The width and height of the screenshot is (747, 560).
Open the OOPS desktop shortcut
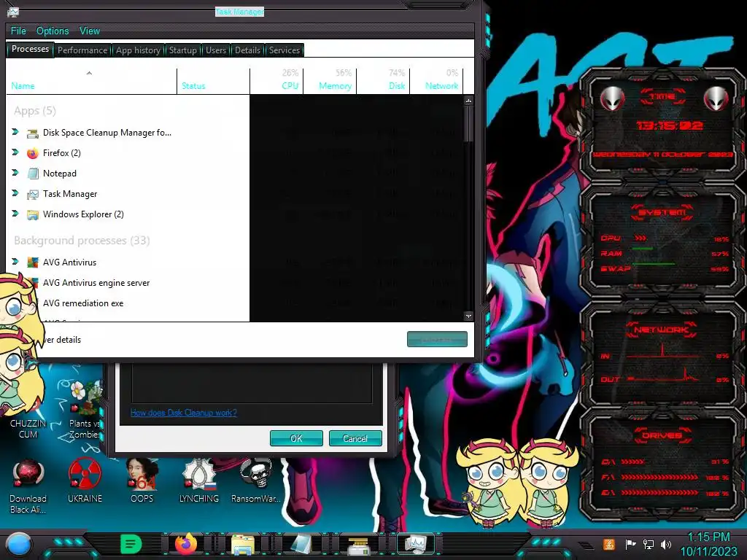(142, 481)
